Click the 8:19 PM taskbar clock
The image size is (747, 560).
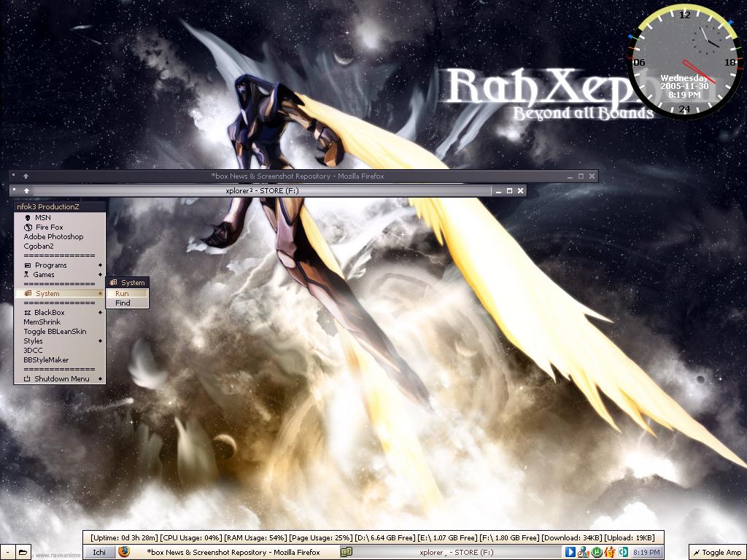point(646,553)
